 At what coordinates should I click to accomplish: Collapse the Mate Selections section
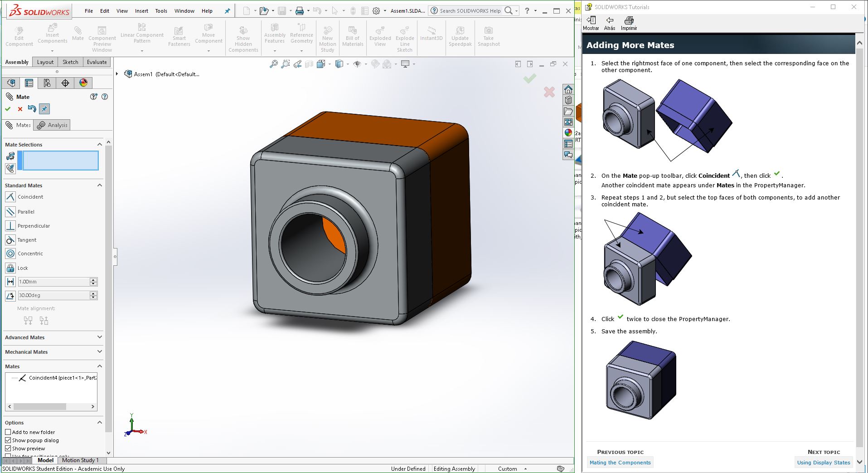coord(100,145)
